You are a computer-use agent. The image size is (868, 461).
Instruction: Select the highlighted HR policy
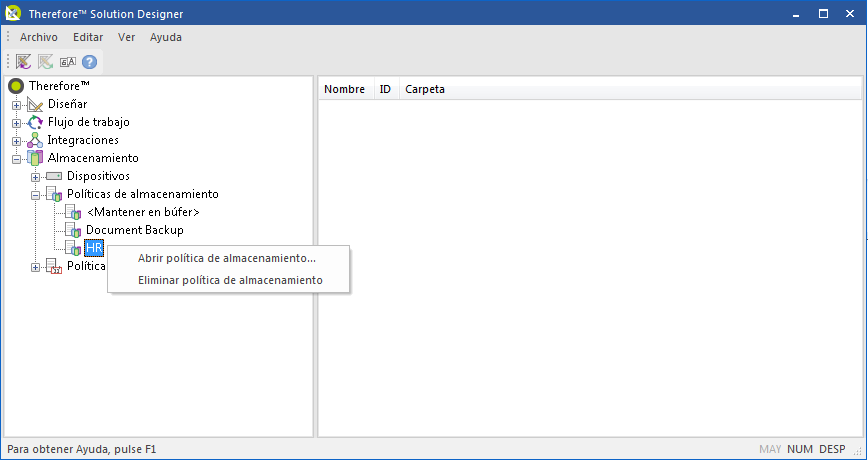[x=94, y=248]
